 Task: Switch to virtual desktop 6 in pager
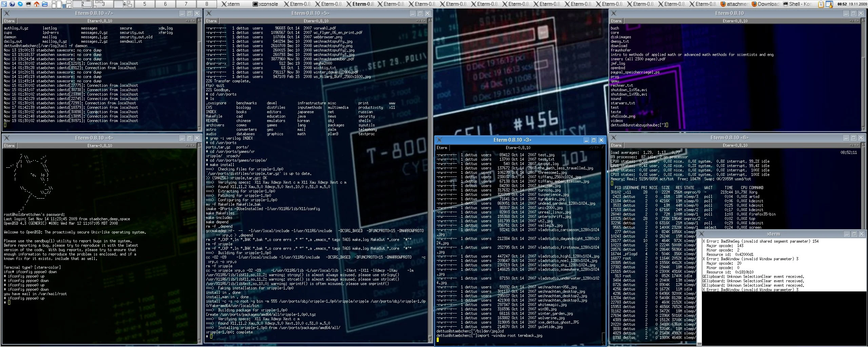click(x=165, y=4)
